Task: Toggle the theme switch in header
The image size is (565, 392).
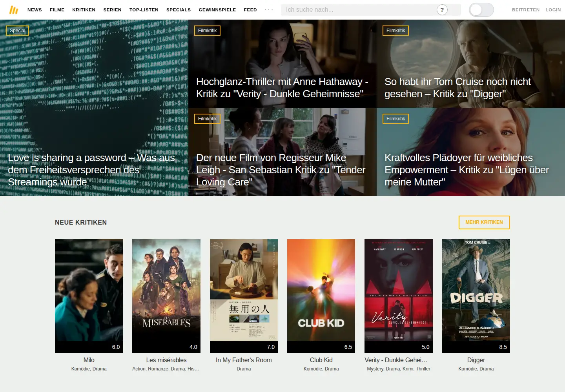Action: [481, 10]
